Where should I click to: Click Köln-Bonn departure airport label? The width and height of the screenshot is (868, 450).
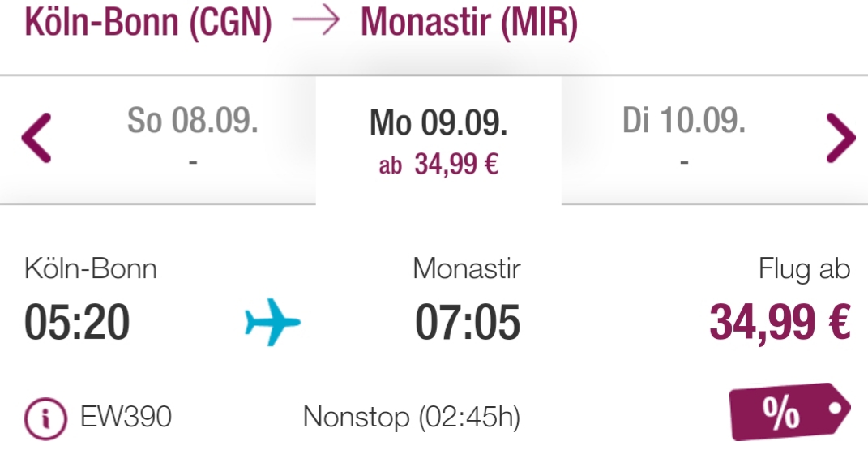click(91, 269)
